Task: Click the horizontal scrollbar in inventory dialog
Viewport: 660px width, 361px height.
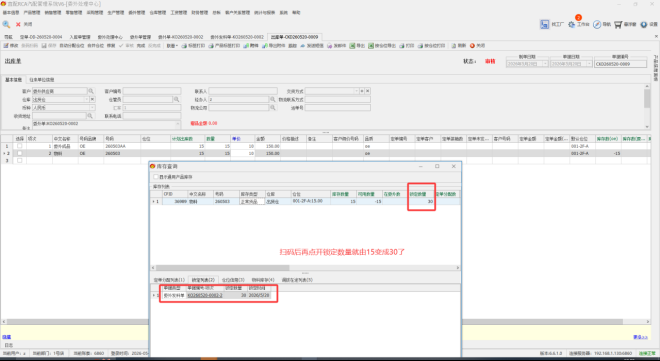Action: click(x=305, y=268)
